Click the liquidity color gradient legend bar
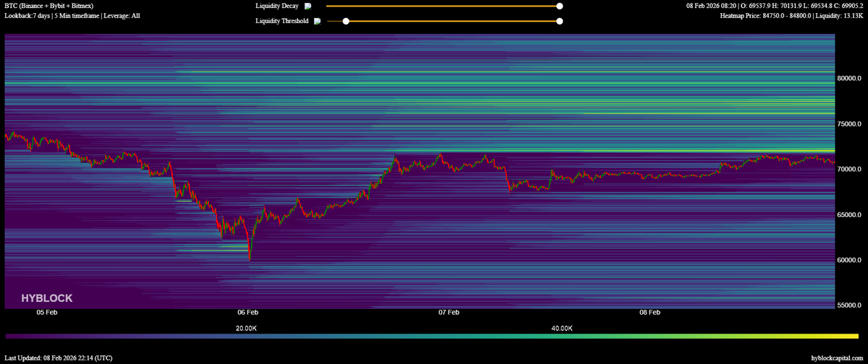The image size is (868, 364). point(434,337)
